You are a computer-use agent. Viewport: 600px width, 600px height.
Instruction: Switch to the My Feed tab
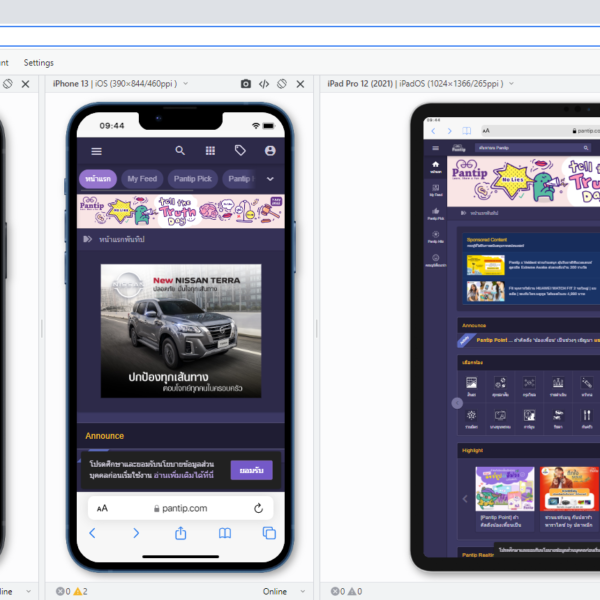click(x=142, y=179)
